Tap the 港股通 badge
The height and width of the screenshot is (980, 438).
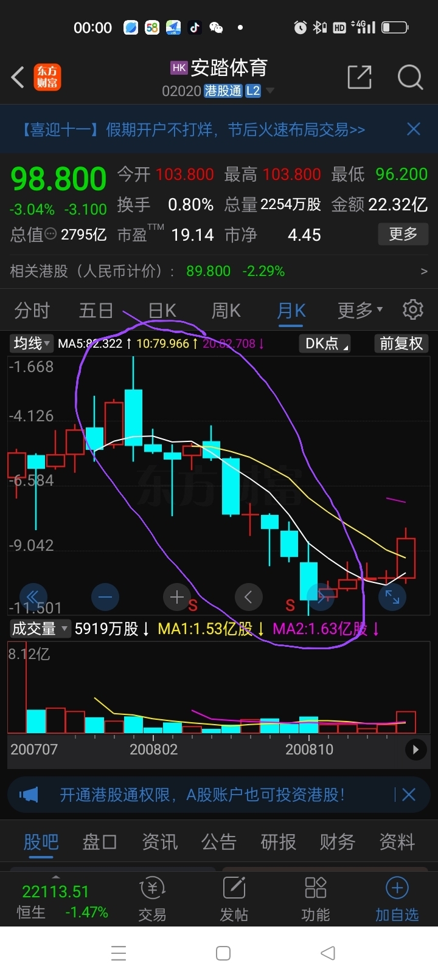223,91
